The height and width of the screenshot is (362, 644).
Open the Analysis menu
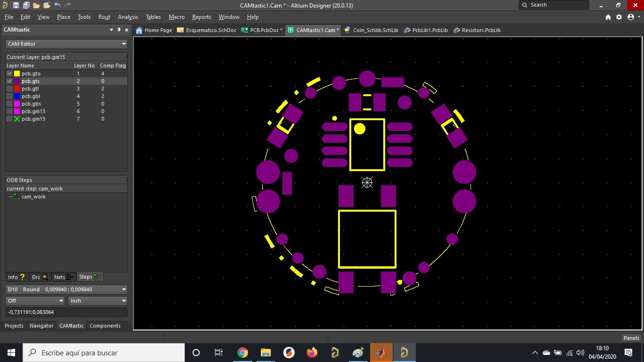coord(128,17)
